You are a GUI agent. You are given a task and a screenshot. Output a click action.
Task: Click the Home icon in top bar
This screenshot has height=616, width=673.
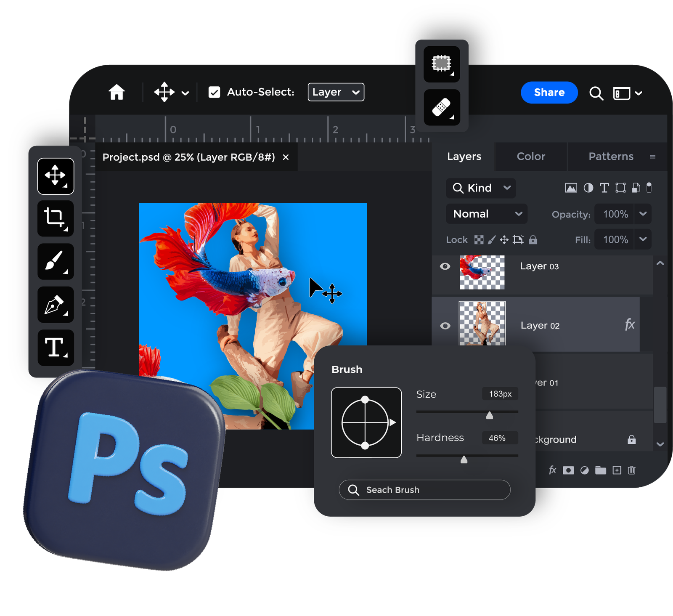tap(117, 92)
